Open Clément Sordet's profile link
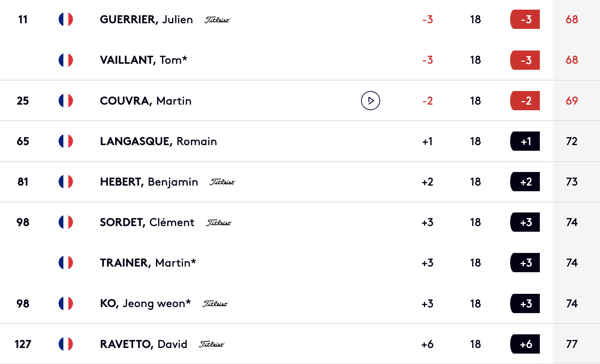The width and height of the screenshot is (600, 364). (x=147, y=222)
